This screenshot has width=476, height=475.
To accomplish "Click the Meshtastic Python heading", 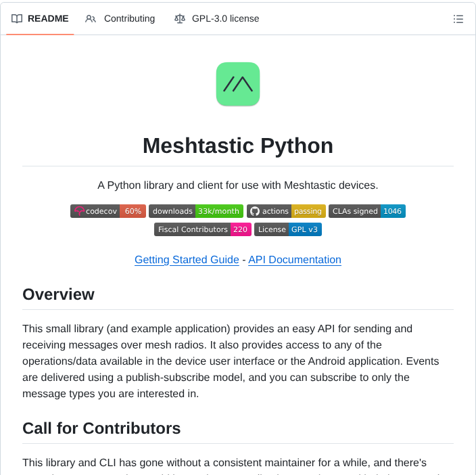I will tap(238, 145).
